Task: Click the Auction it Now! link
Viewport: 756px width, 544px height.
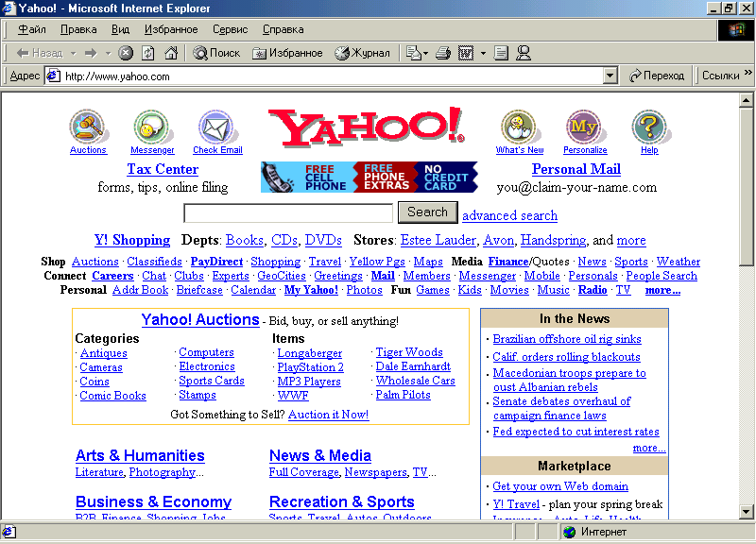Action: (x=328, y=415)
